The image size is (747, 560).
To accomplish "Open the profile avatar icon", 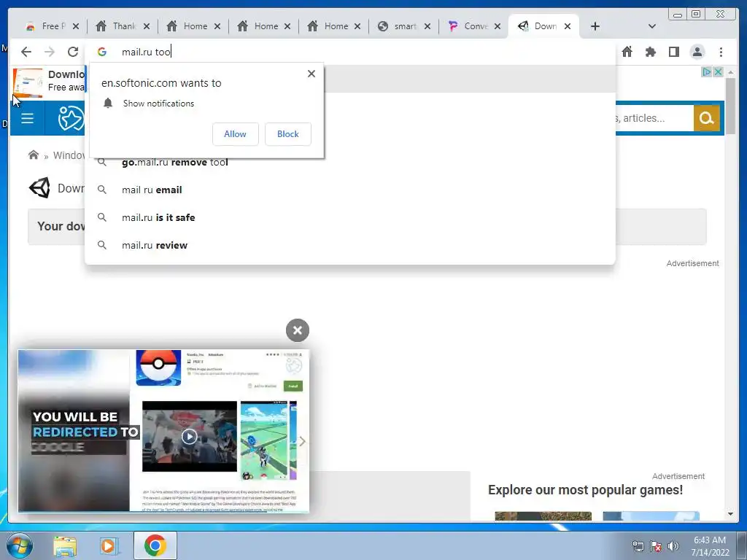I will pyautogui.click(x=697, y=52).
